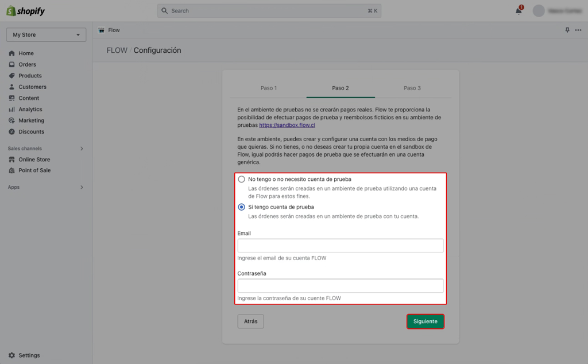
Task: Open the three-dot more actions menu
Action: [x=578, y=30]
